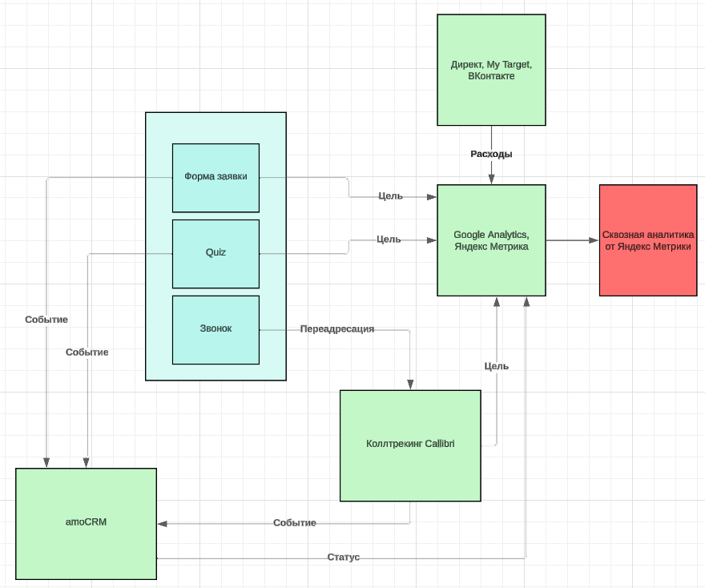
Task: Click the Форма заявки box
Action: 216,178
